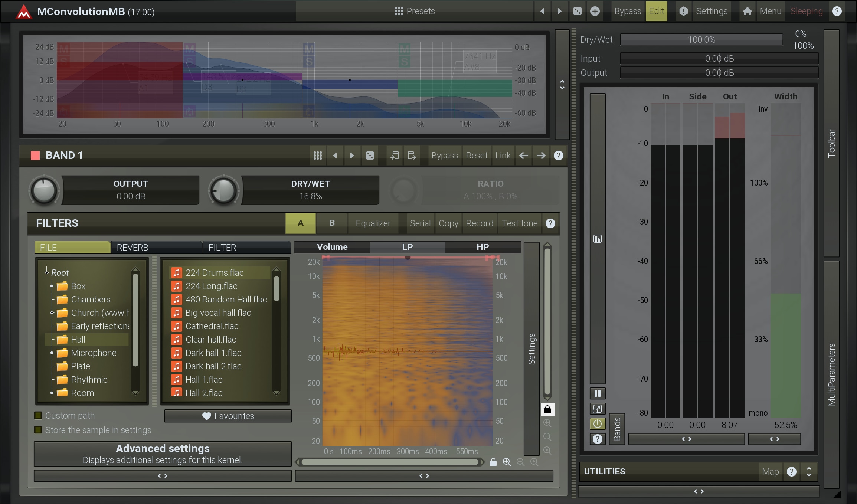Open Advanced settings button
The width and height of the screenshot is (857, 504).
pyautogui.click(x=163, y=454)
